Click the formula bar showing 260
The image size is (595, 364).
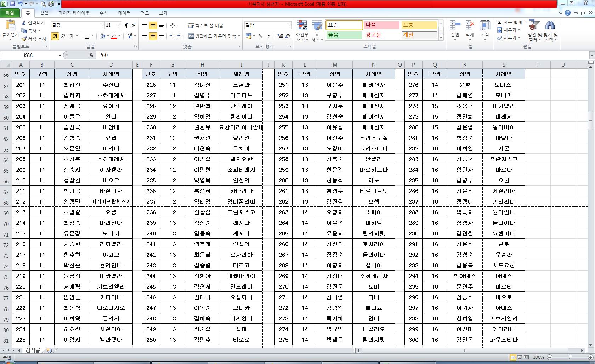click(343, 55)
